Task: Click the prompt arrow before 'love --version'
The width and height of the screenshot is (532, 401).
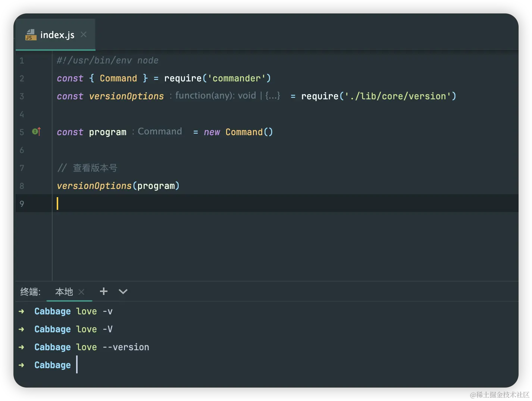Action: click(22, 347)
